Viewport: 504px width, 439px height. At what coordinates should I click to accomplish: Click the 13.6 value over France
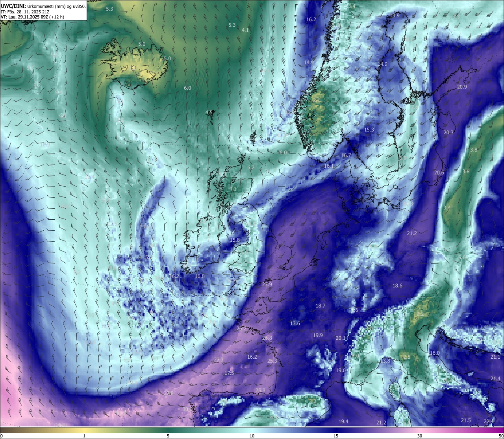[295, 323]
